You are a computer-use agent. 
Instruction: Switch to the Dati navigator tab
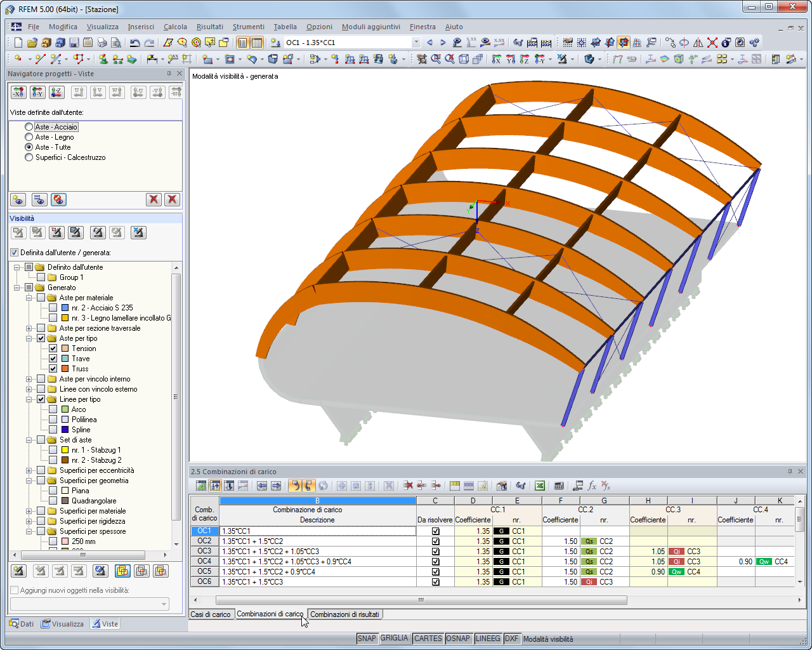coord(22,624)
